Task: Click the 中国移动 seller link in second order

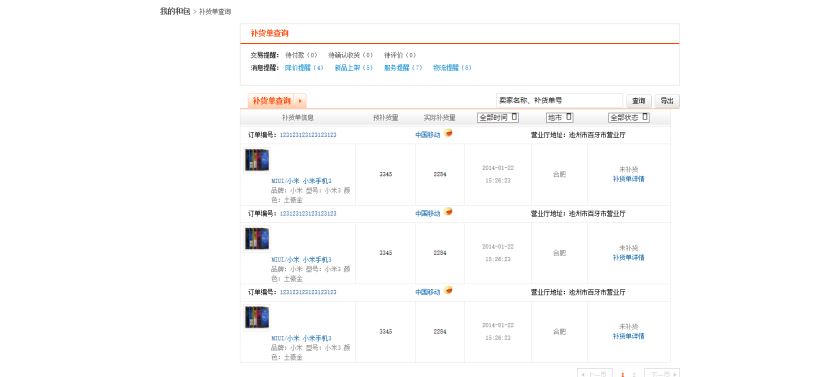Action: click(428, 214)
